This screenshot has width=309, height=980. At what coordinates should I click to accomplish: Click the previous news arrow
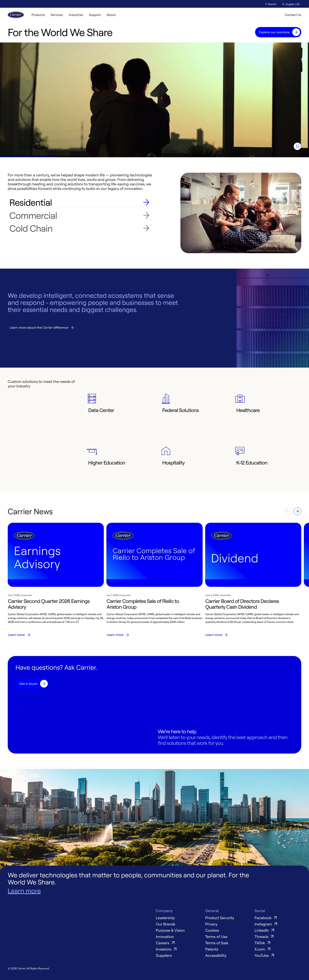click(x=288, y=511)
